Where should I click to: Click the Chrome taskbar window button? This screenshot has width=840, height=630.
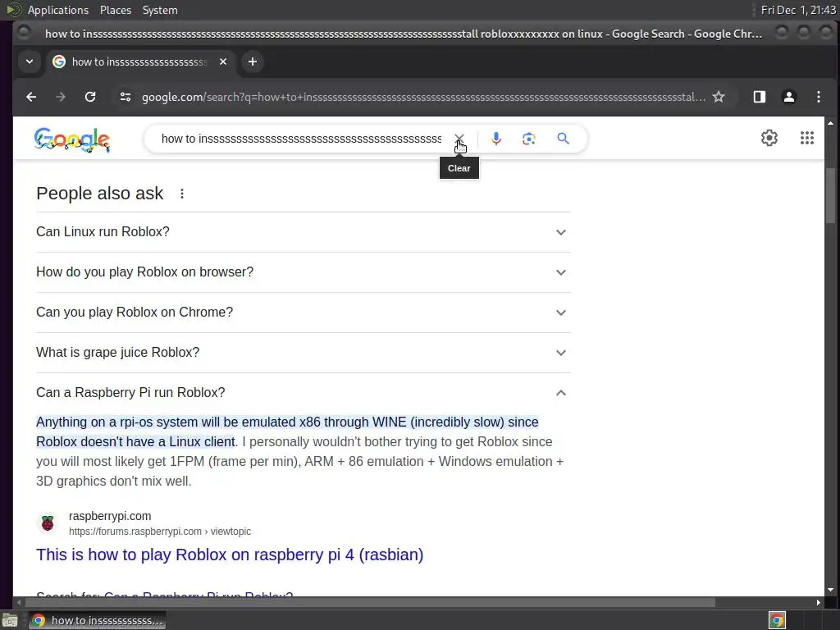[97, 620]
